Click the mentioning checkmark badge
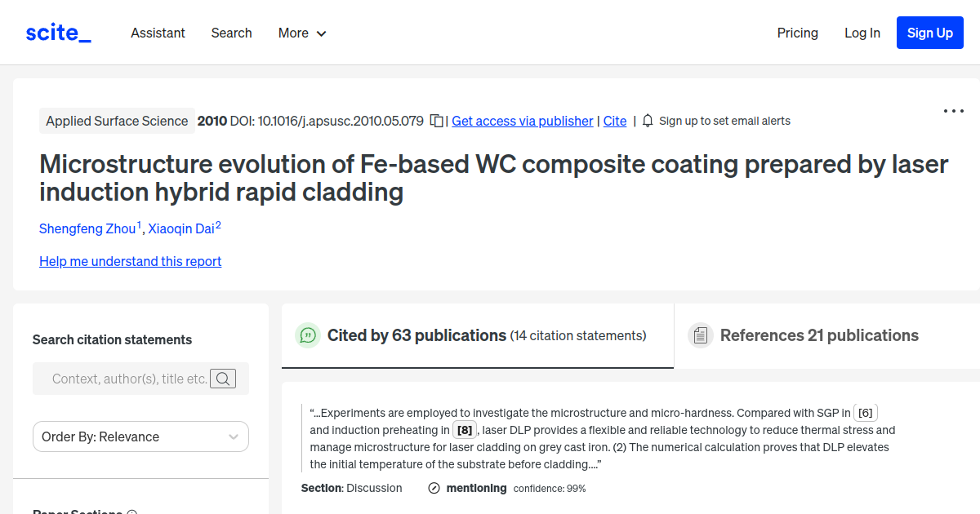Screen dimensions: 980x514 (x=433, y=488)
